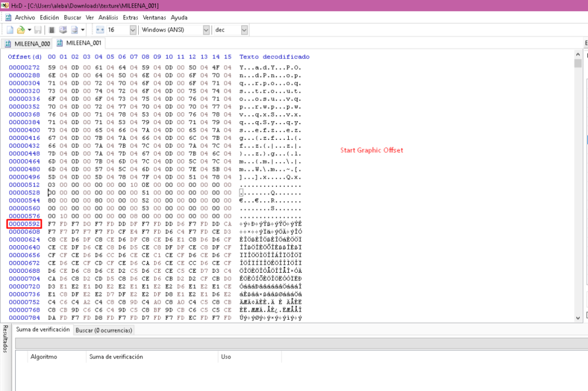Open the Archivo menu

(x=25, y=18)
